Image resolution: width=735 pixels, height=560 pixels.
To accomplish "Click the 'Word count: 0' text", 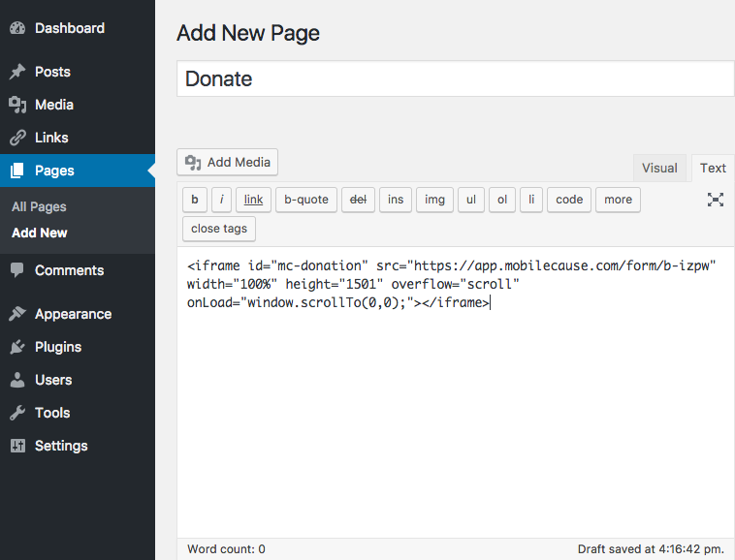I will click(226, 548).
